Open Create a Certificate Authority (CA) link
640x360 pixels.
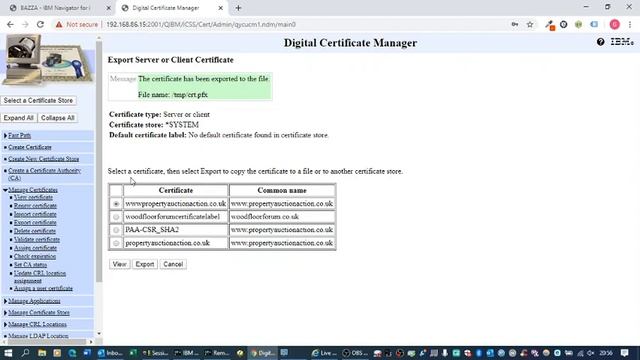click(44, 174)
